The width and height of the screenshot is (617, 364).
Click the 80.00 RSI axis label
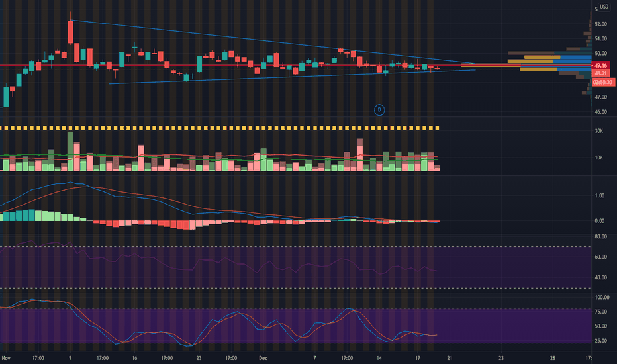(600, 236)
